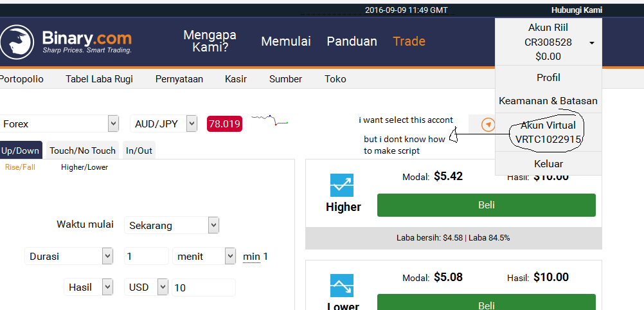Click the Lower contract down-arrow icon
Viewport: 644px width, 310px height.
pyautogui.click(x=342, y=286)
